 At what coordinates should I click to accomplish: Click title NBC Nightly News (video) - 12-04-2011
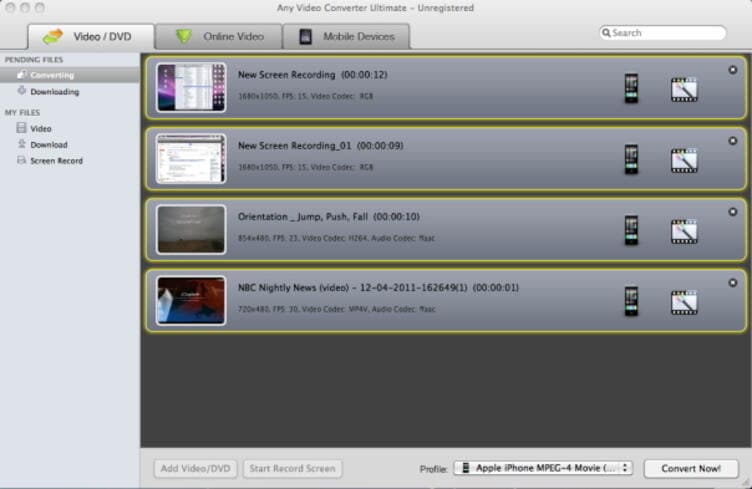coord(378,288)
